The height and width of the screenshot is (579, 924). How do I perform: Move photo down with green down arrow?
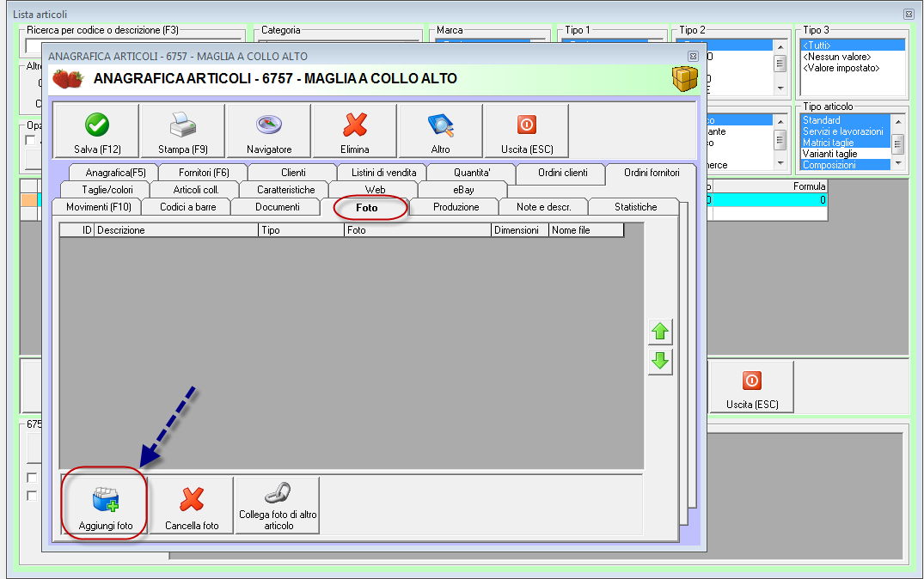[660, 361]
